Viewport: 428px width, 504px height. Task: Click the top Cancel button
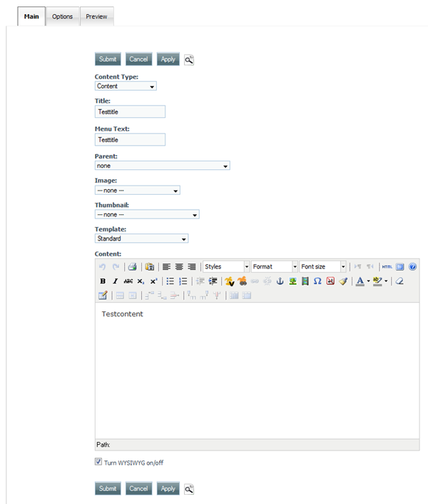click(x=138, y=59)
